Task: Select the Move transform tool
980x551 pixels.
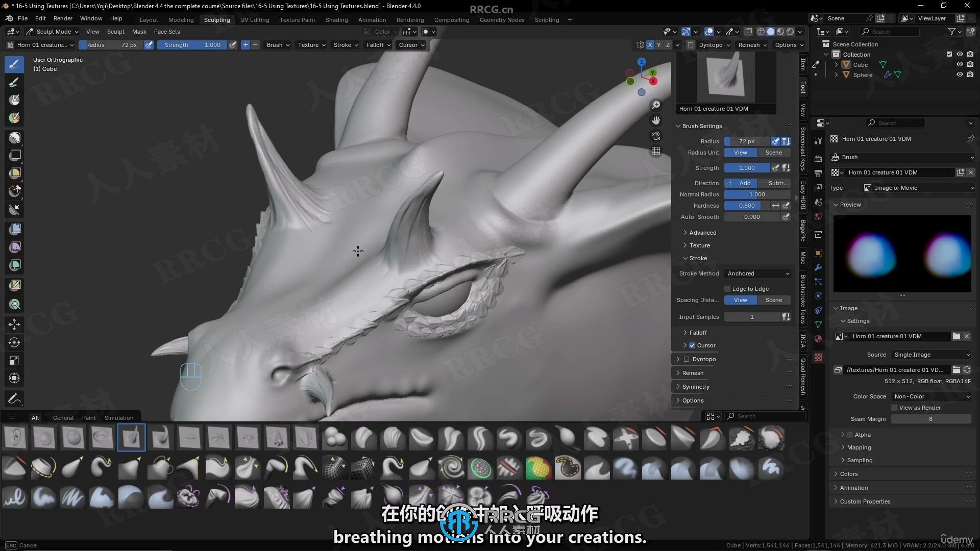Action: pyautogui.click(x=14, y=324)
